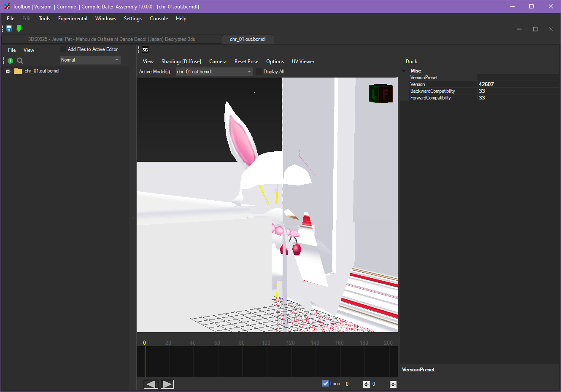
Task: Open the Shading: [Diffuse] menu
Action: pyautogui.click(x=181, y=62)
